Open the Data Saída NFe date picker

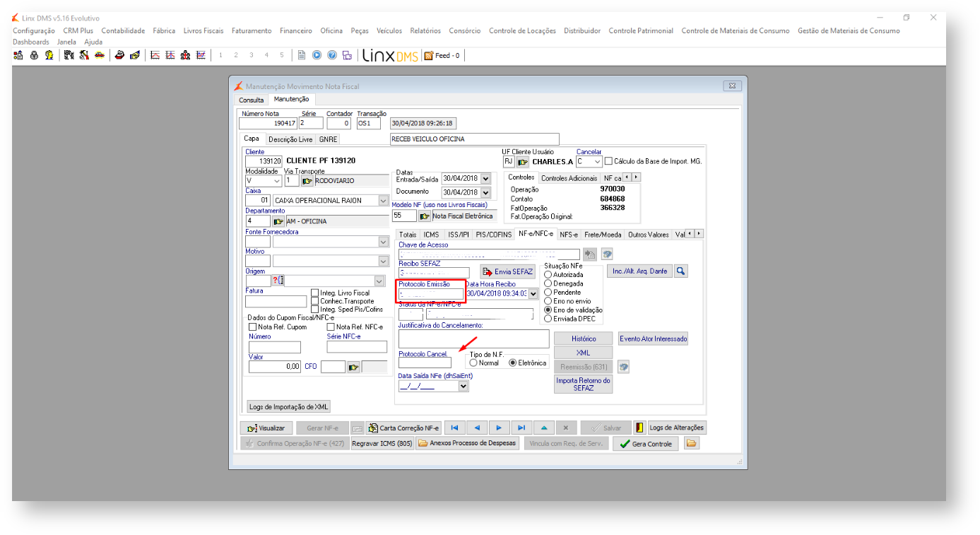(x=464, y=387)
